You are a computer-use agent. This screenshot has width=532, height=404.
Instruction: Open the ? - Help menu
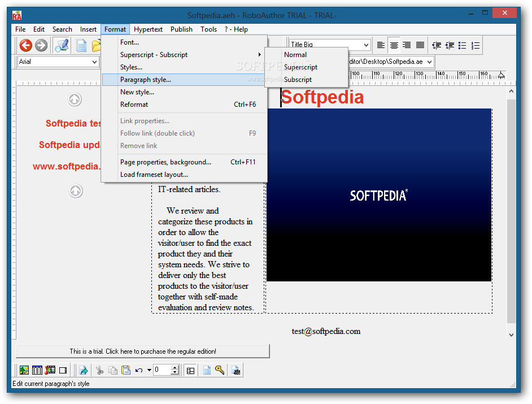[236, 29]
